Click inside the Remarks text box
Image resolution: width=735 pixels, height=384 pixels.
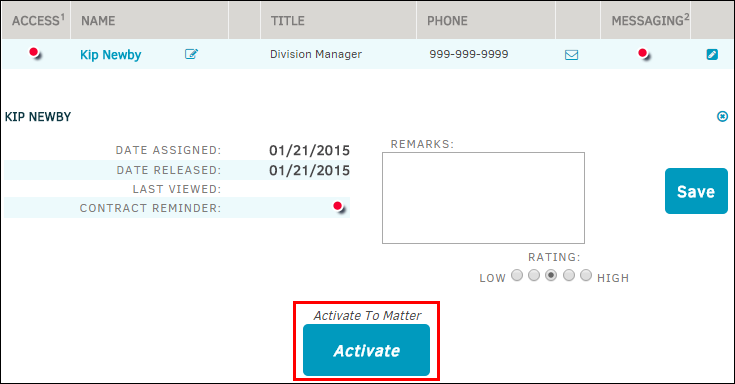click(483, 198)
